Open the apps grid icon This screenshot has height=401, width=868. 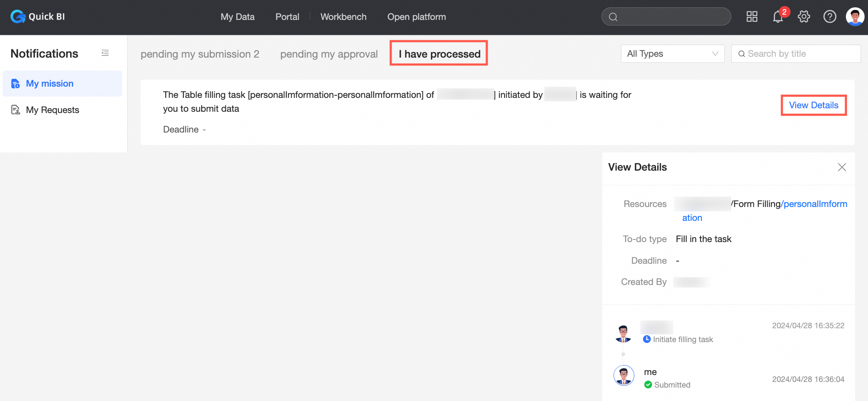(x=752, y=17)
